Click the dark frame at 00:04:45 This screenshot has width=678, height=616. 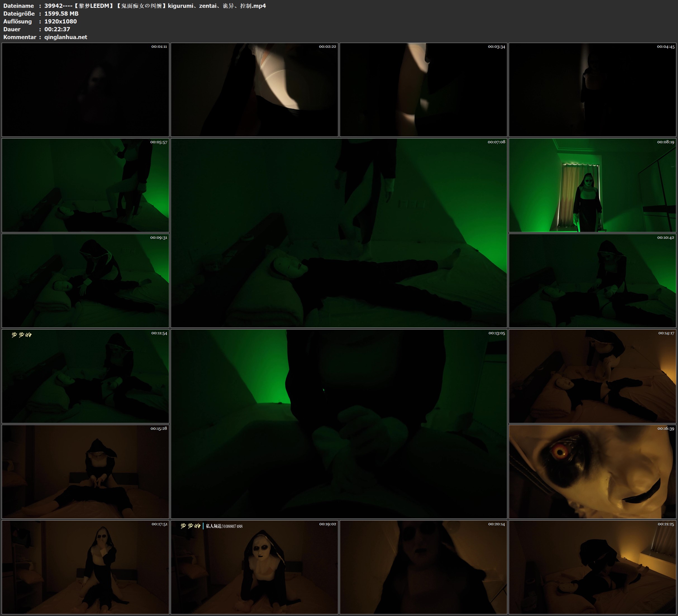click(x=592, y=89)
